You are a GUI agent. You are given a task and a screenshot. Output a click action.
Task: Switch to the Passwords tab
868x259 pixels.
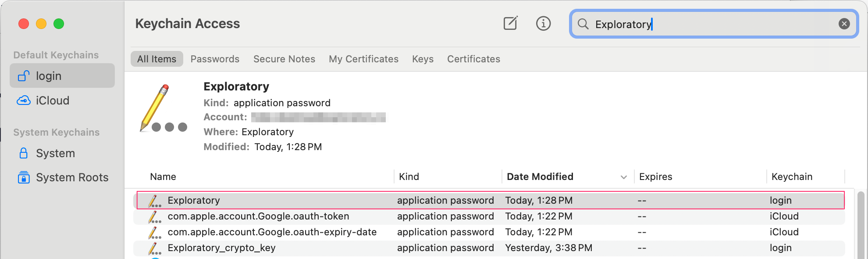[215, 59]
